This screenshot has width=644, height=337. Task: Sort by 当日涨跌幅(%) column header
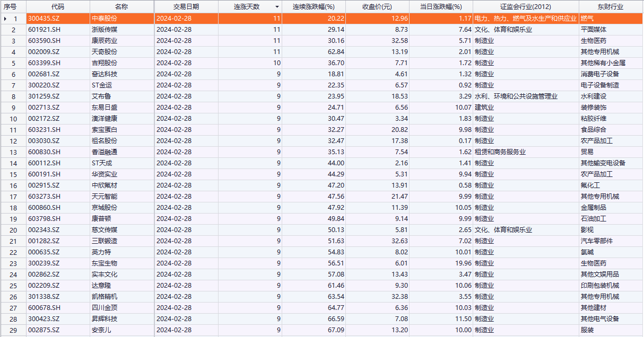click(x=441, y=7)
